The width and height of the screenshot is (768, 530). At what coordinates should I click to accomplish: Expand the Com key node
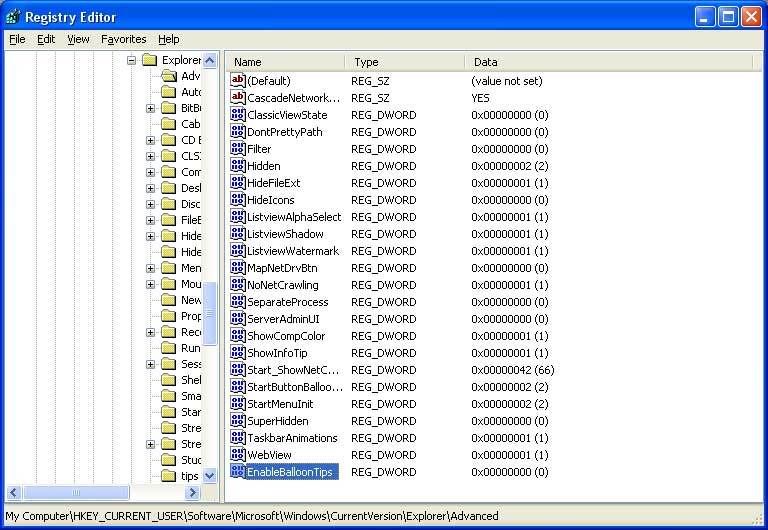point(150,172)
